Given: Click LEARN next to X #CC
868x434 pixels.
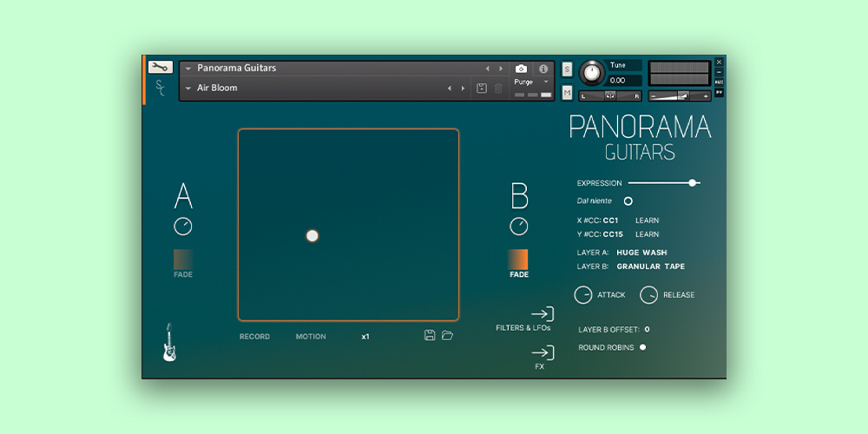Looking at the screenshot, I should [x=647, y=220].
